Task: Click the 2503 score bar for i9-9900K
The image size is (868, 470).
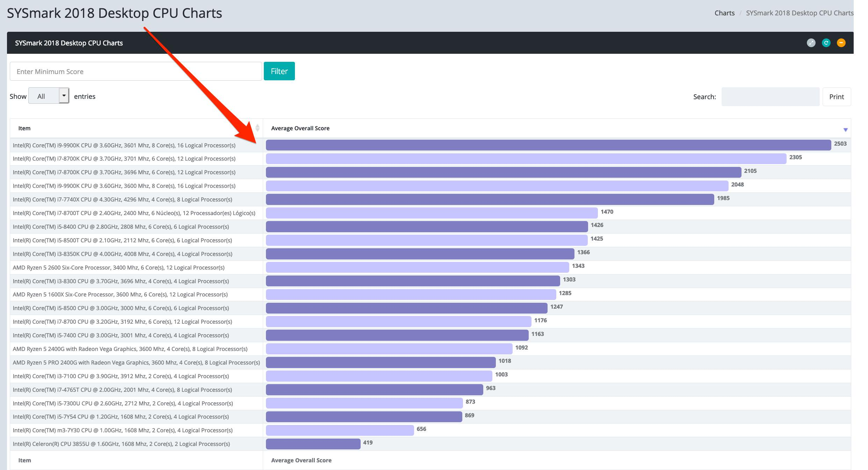Action: click(x=548, y=145)
